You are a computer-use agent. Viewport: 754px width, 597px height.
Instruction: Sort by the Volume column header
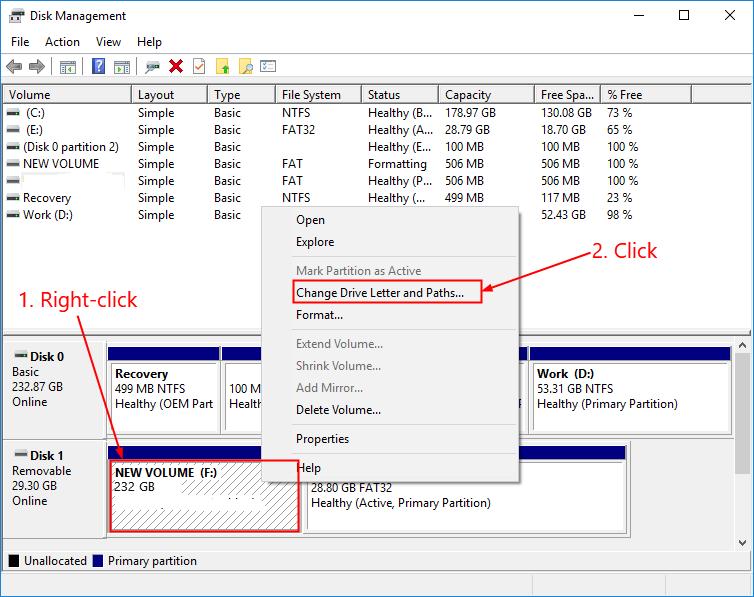tap(67, 95)
